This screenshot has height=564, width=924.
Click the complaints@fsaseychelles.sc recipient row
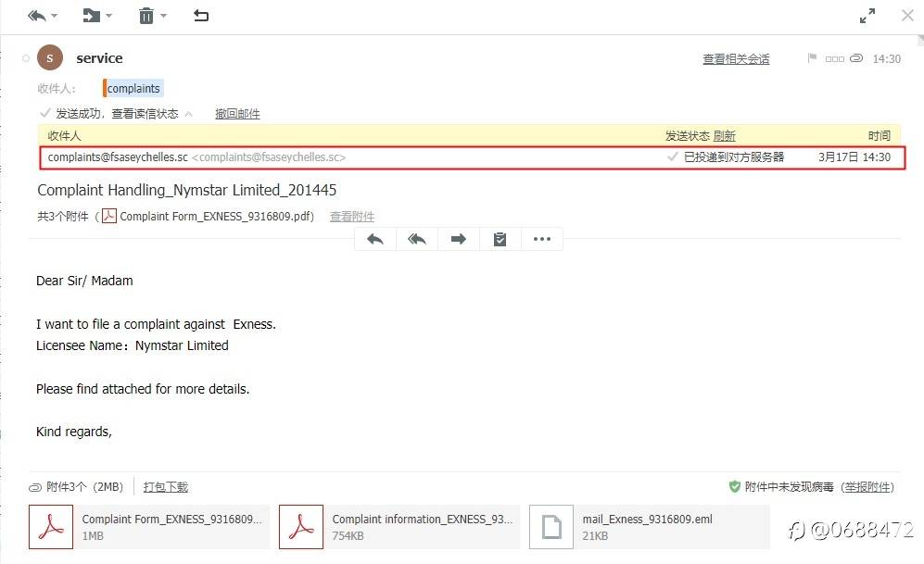pos(472,157)
